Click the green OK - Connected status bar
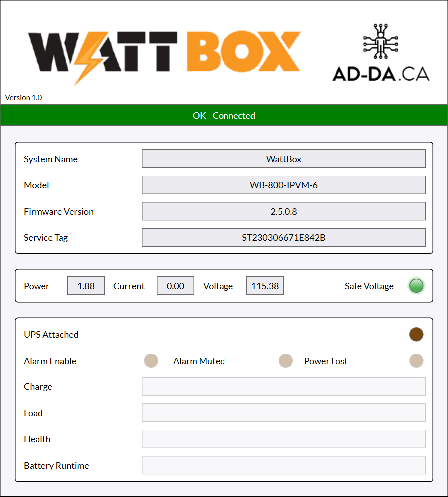This screenshot has width=448, height=497. (224, 116)
